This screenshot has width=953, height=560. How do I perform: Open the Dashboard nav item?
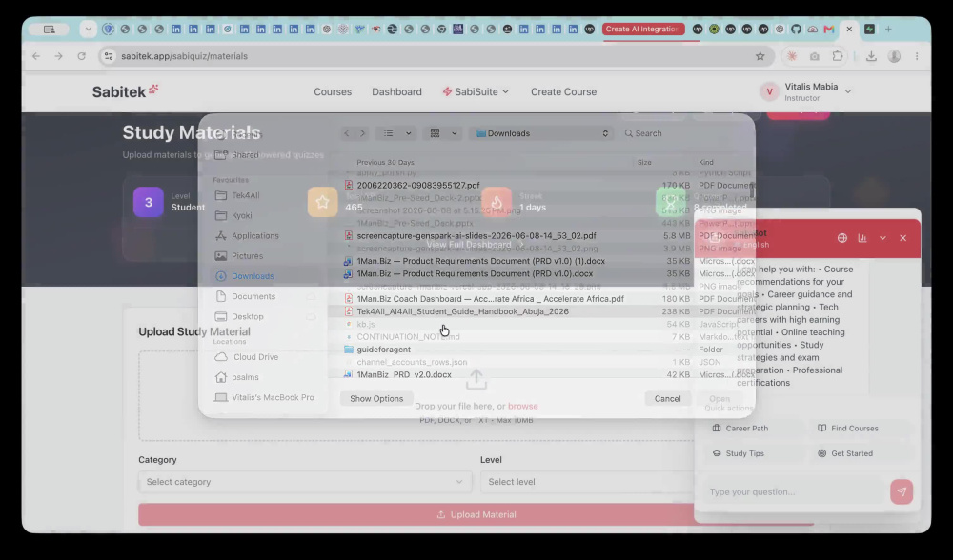tap(396, 91)
